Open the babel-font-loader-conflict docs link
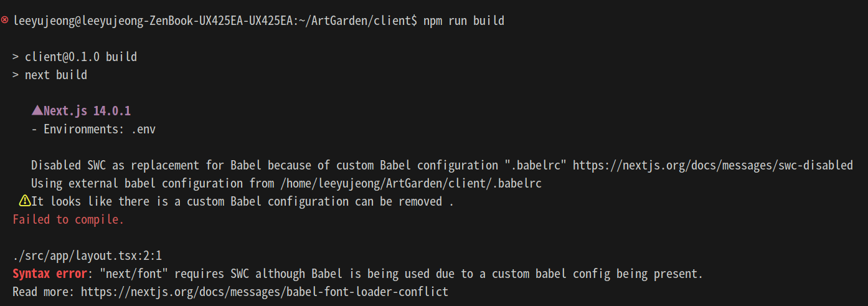Screen dimensions: 868x306 pos(265,292)
